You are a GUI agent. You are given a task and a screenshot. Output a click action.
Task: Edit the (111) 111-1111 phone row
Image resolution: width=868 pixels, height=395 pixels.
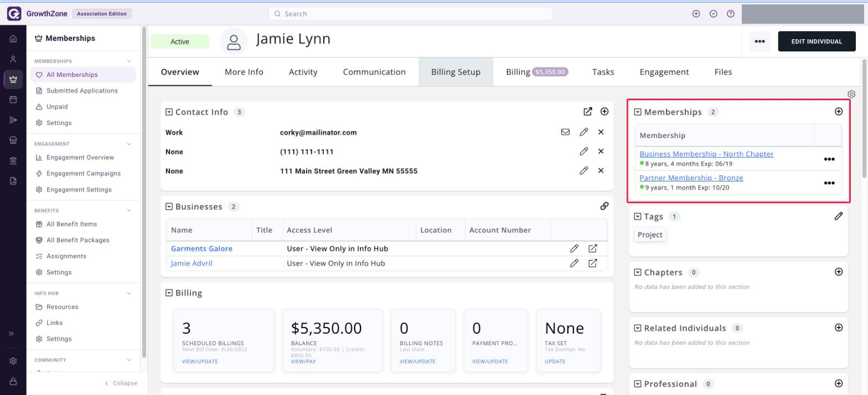pyautogui.click(x=583, y=152)
